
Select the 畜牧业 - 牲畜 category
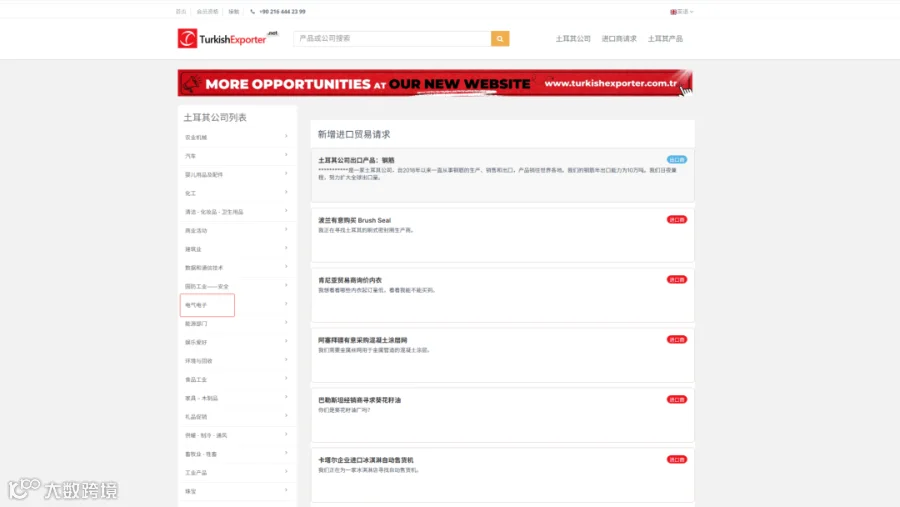coord(201,454)
